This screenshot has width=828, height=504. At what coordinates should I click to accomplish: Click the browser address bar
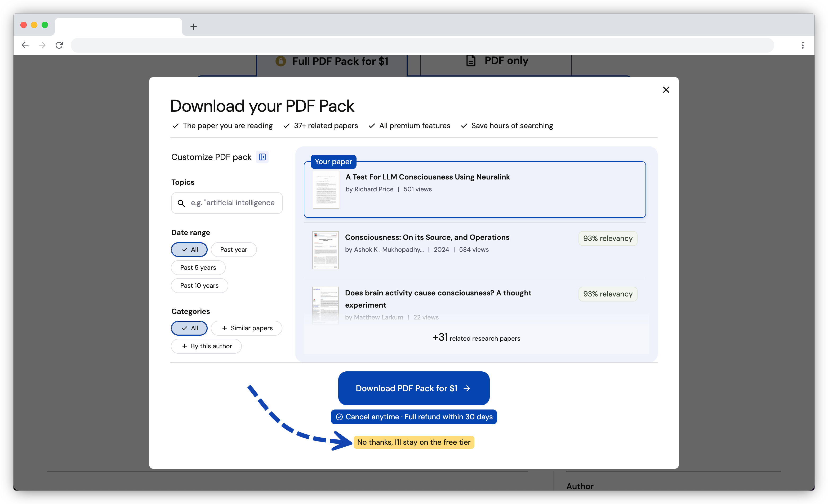pyautogui.click(x=422, y=45)
